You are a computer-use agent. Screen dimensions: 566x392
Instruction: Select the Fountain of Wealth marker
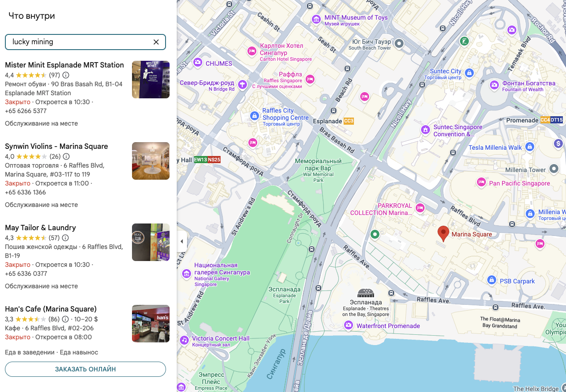tap(494, 85)
